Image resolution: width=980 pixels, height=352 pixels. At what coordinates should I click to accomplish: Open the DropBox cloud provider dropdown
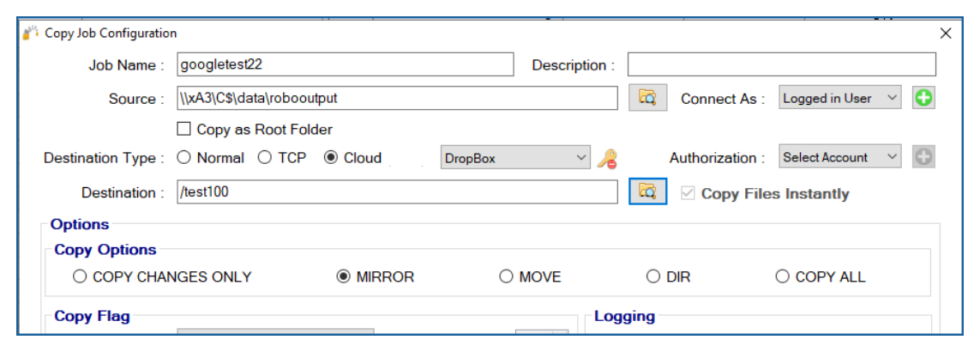point(515,158)
